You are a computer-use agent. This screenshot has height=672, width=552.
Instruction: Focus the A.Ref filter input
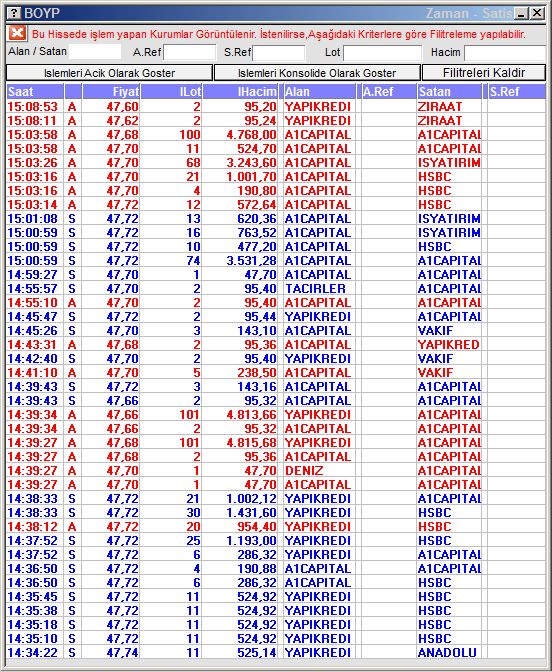189,53
